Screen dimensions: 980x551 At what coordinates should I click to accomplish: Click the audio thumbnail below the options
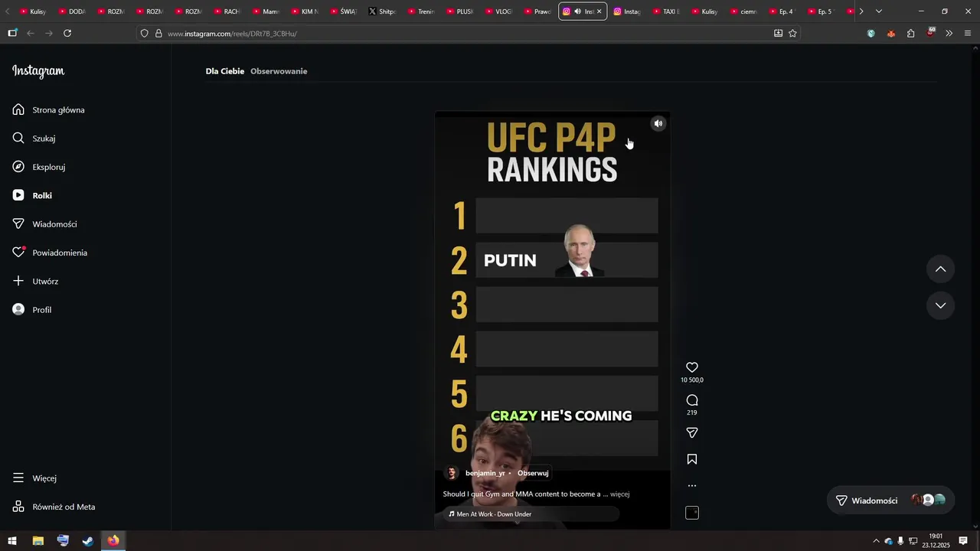pos(692,513)
